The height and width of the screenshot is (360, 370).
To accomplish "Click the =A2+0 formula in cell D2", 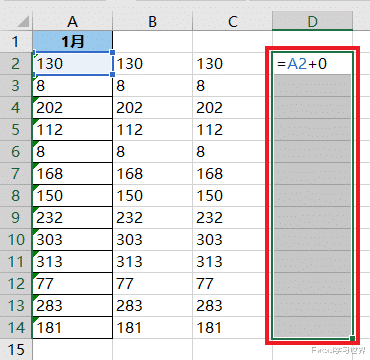I will coord(302,64).
